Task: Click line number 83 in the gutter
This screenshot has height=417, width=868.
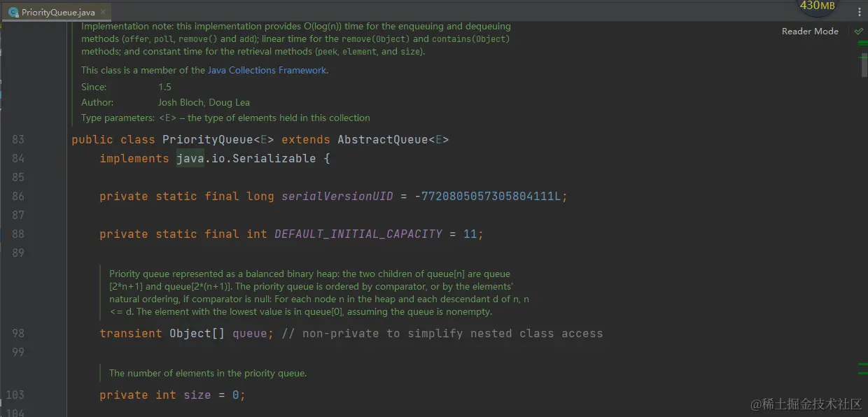Action: [18, 140]
